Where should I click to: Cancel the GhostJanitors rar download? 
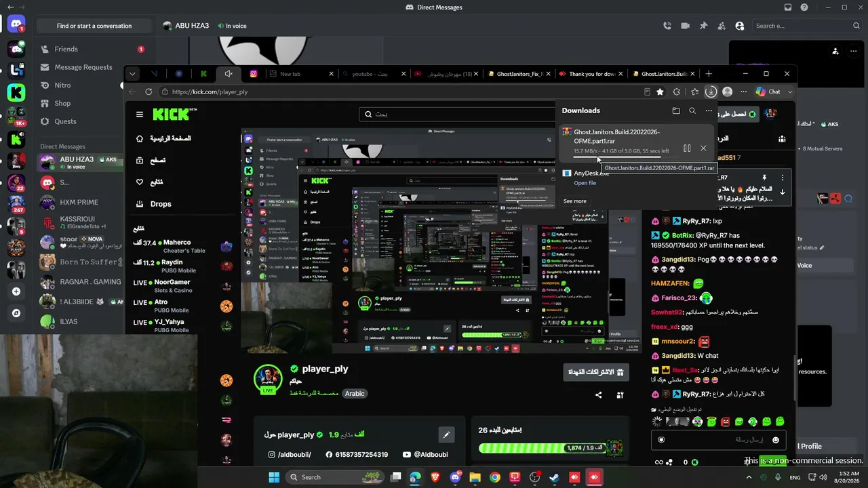pyautogui.click(x=703, y=148)
